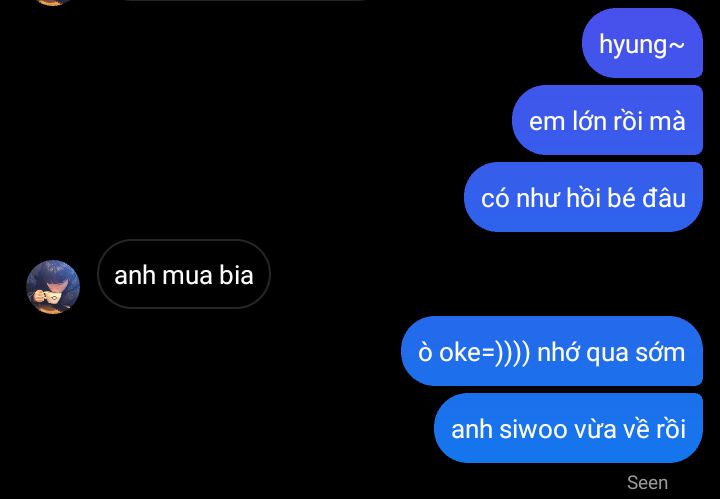The image size is (720, 499).
Task: Click the word "vừa" in the last bubble
Action: [x=593, y=430]
